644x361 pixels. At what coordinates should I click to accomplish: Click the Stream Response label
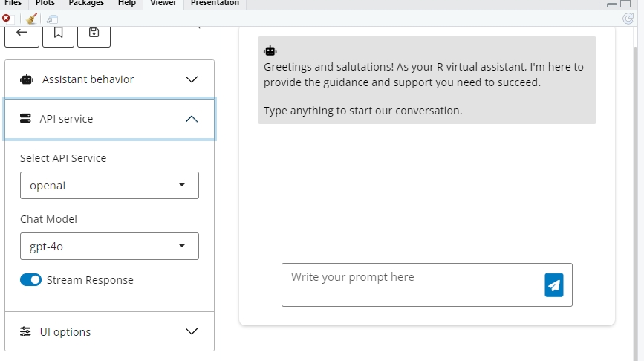click(x=90, y=280)
